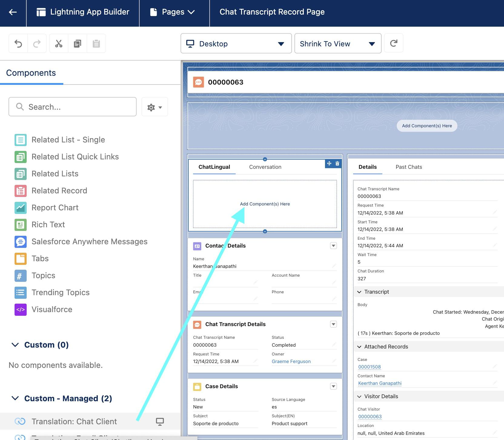Select the Related List Quick Links icon
Viewport: 504px width, 440px height.
(21, 157)
